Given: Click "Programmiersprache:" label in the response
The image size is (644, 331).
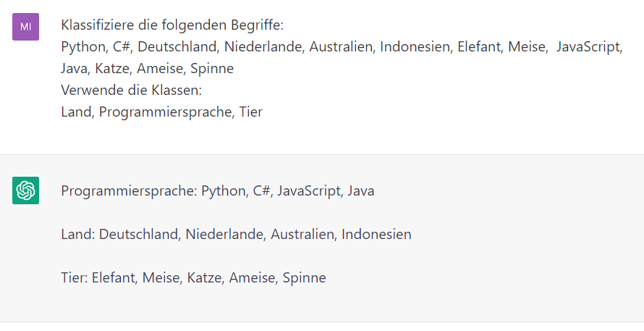Looking at the screenshot, I should pos(129,191).
